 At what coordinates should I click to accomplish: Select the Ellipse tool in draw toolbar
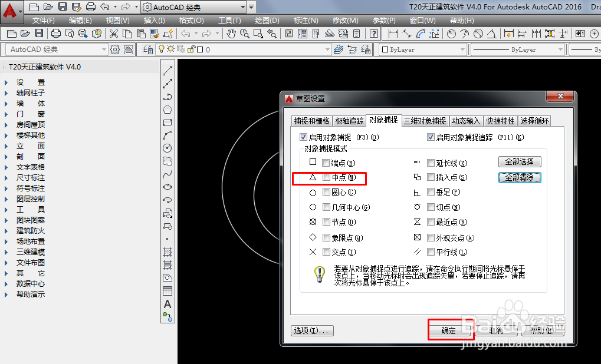coord(168,187)
